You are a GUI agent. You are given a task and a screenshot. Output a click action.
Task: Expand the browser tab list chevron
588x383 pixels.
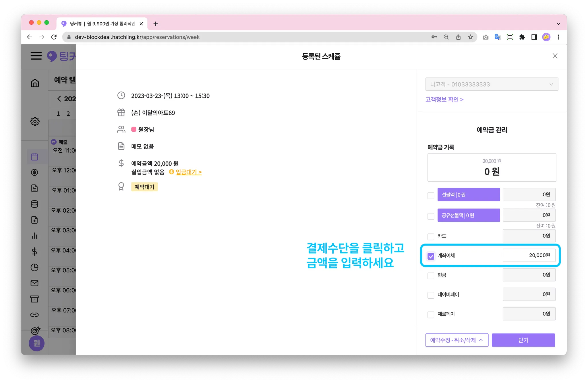558,24
